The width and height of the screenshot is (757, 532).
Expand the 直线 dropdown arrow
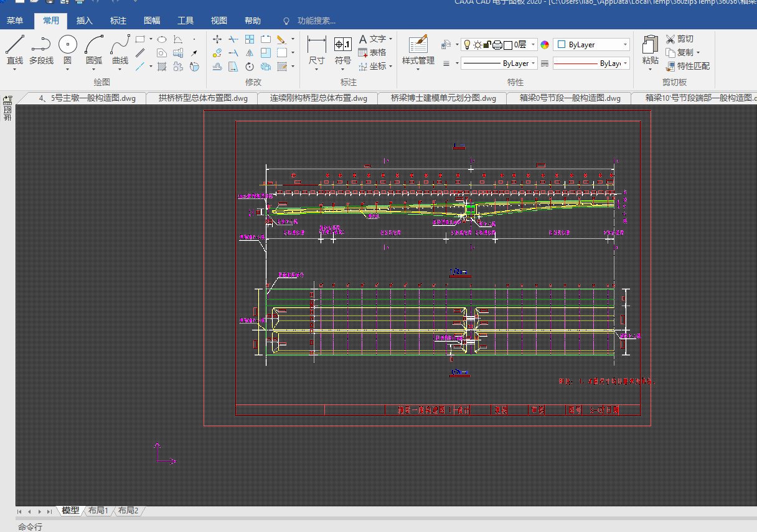click(15, 70)
